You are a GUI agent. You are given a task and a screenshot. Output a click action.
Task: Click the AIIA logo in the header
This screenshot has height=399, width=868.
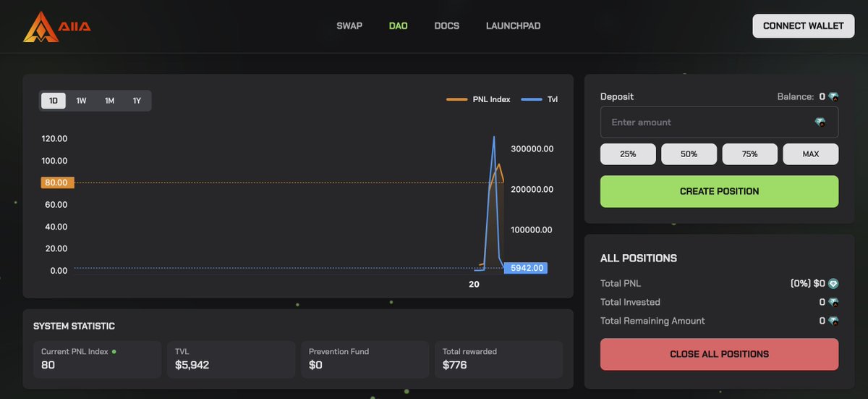[57, 26]
